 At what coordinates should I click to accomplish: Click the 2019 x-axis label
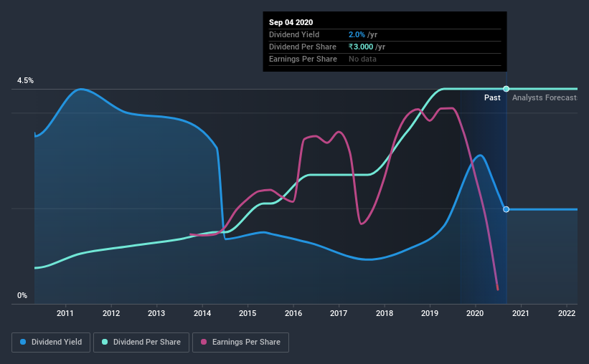[x=429, y=313]
